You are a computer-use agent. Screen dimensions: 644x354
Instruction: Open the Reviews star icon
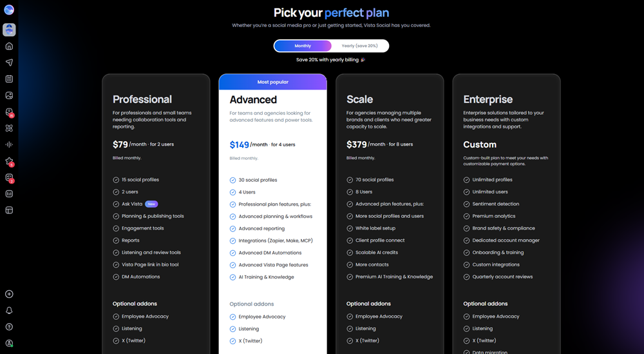[x=9, y=162]
